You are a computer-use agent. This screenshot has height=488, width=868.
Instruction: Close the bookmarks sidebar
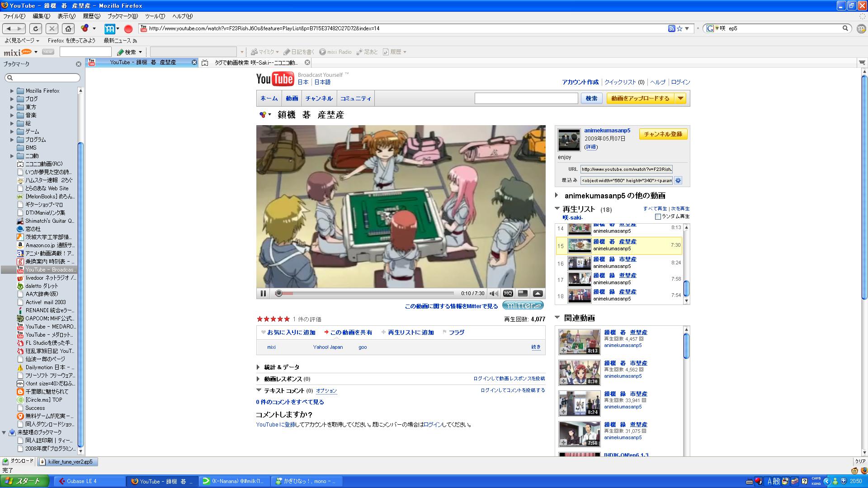point(79,64)
